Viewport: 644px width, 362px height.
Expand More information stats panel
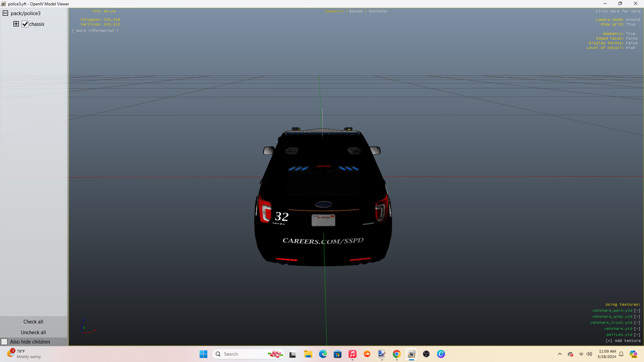coord(95,31)
